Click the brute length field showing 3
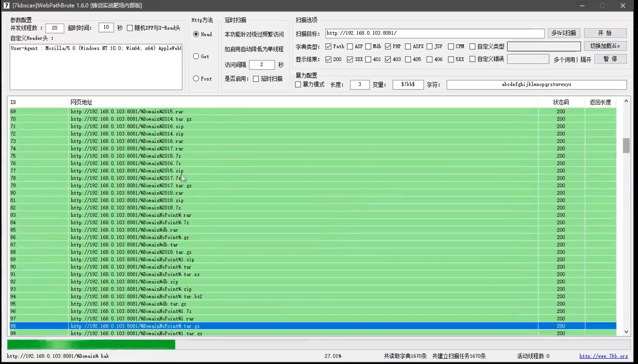 click(360, 85)
